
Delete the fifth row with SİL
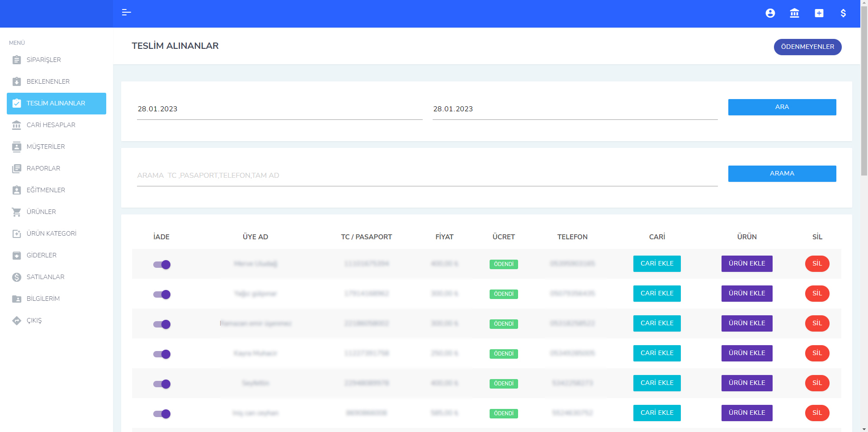pyautogui.click(x=817, y=383)
